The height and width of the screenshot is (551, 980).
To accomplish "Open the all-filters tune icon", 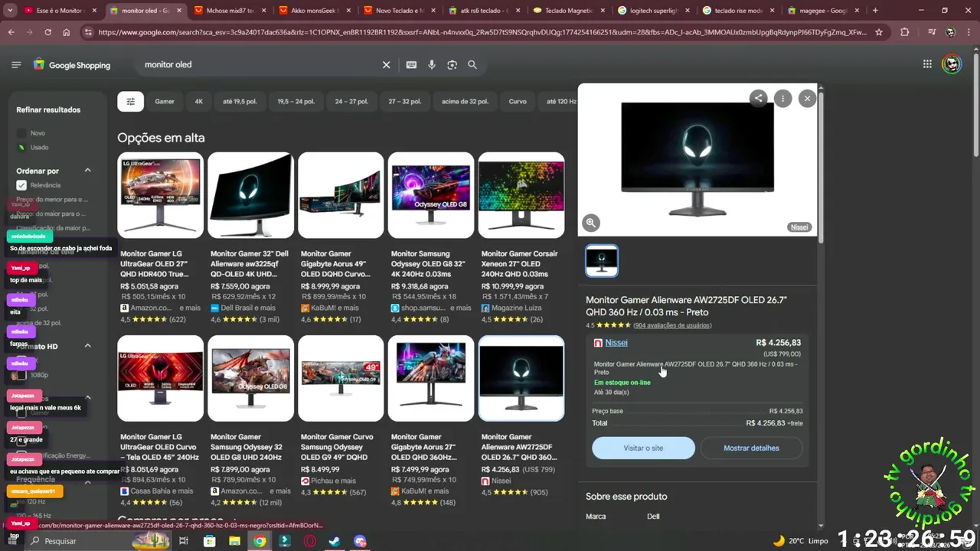I will click(x=130, y=101).
